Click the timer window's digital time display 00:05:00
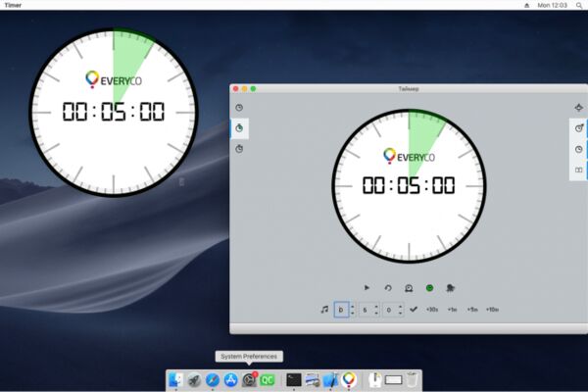The image size is (588, 392). (x=409, y=185)
